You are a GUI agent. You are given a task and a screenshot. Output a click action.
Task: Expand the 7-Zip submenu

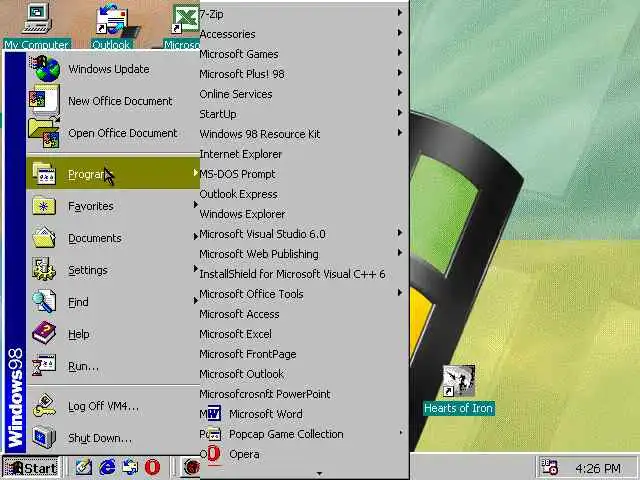click(x=304, y=14)
